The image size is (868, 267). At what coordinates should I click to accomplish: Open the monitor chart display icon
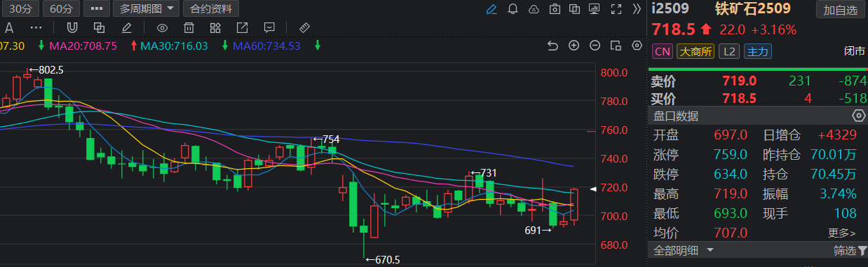595,9
